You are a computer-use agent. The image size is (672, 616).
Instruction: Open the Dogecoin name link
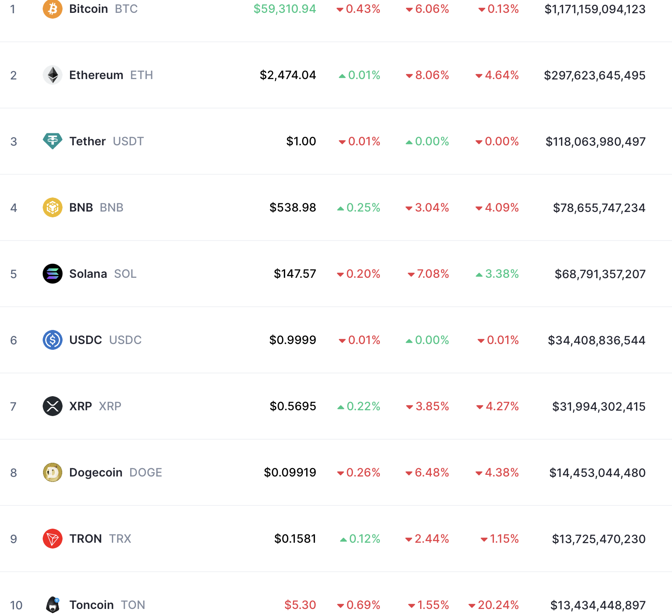point(96,472)
